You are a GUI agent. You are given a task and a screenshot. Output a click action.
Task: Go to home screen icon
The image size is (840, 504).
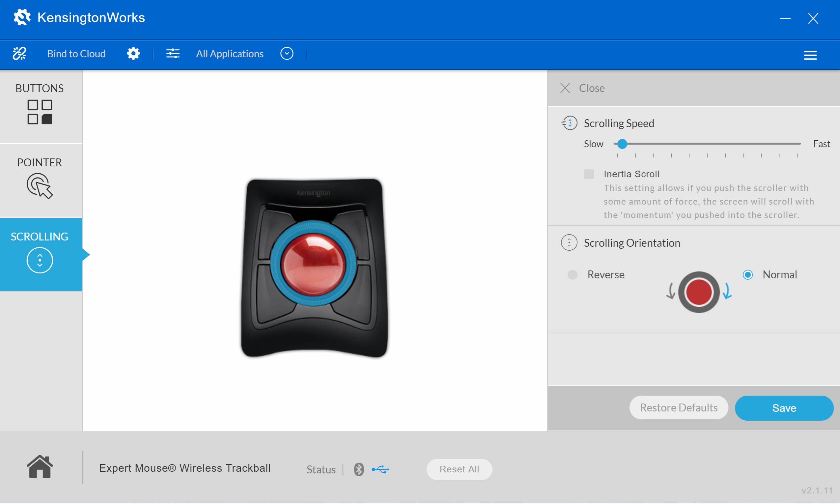pyautogui.click(x=40, y=467)
